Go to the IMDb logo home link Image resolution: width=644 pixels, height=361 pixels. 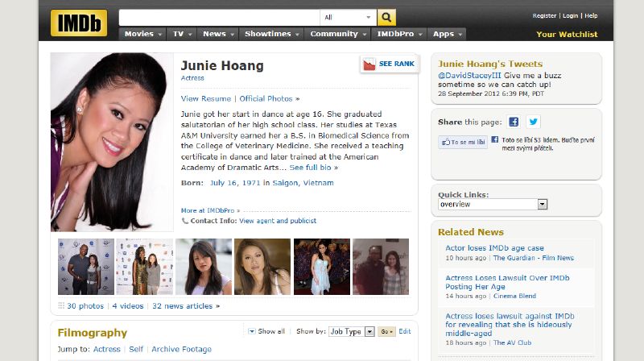(79, 23)
